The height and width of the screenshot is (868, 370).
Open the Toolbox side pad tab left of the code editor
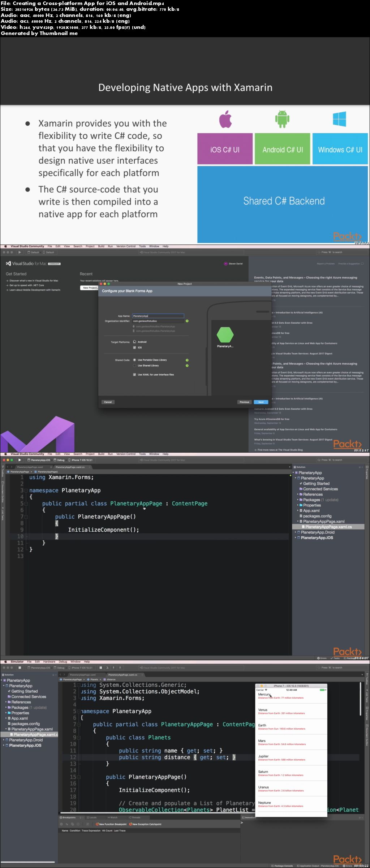click(3, 471)
